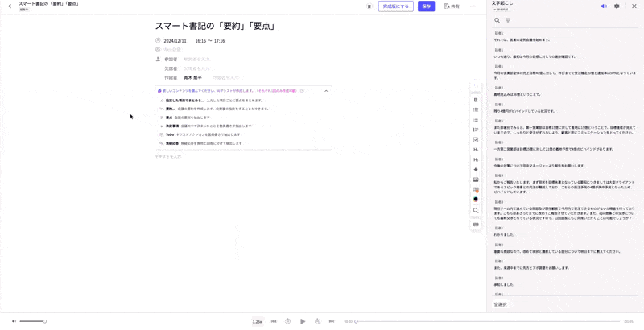The image size is (644, 330).
Task: Click the 保存 save button
Action: coord(426,6)
